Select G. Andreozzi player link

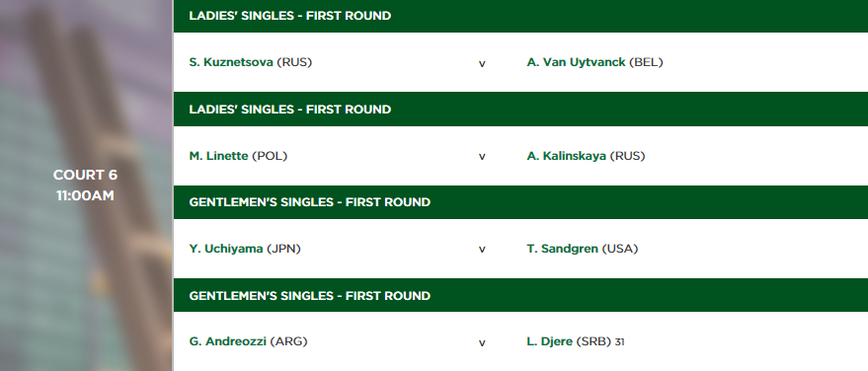click(x=227, y=341)
